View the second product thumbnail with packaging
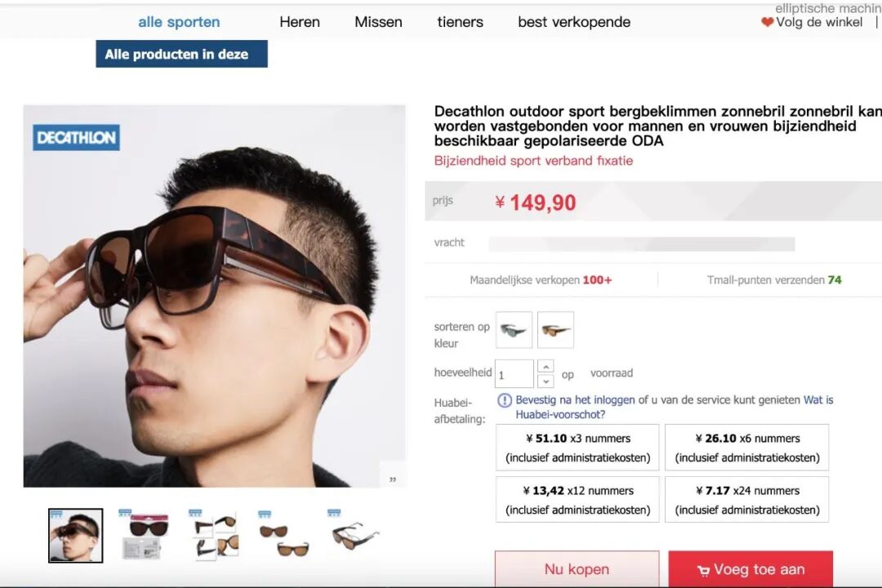 pos(145,535)
